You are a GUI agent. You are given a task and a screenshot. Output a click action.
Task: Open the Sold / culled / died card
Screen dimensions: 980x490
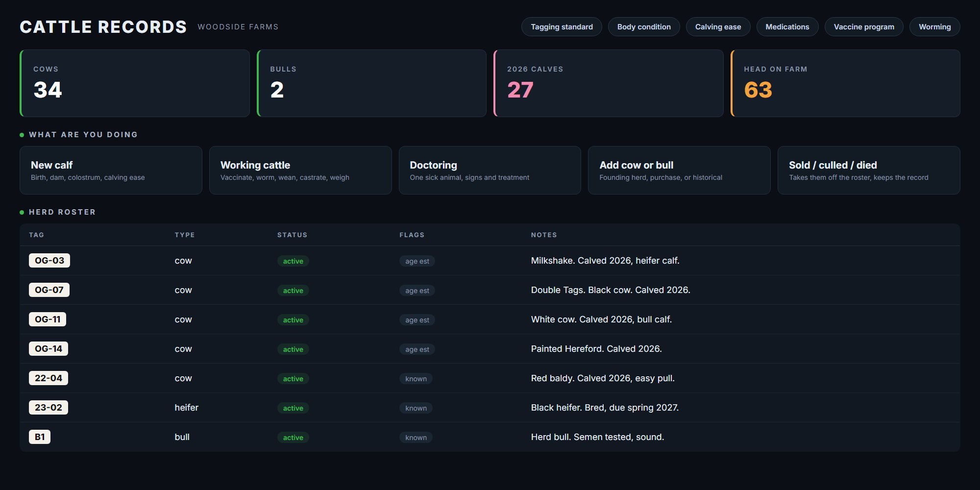(869, 170)
